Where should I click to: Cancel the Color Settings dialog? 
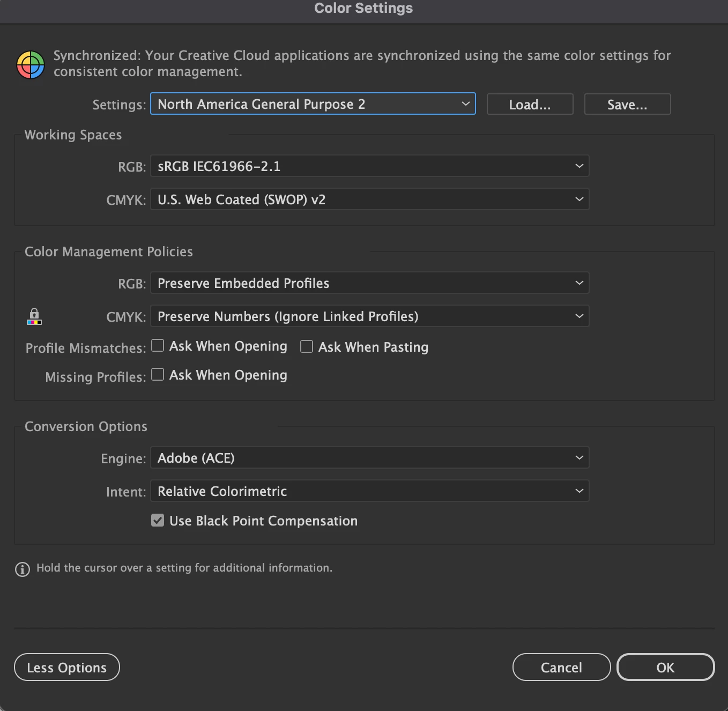point(562,667)
